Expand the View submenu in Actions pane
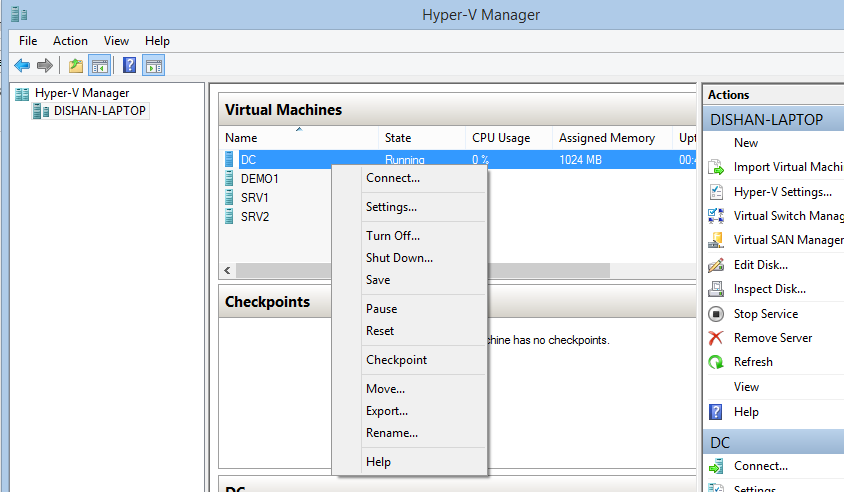844x492 pixels. pyautogui.click(x=747, y=387)
